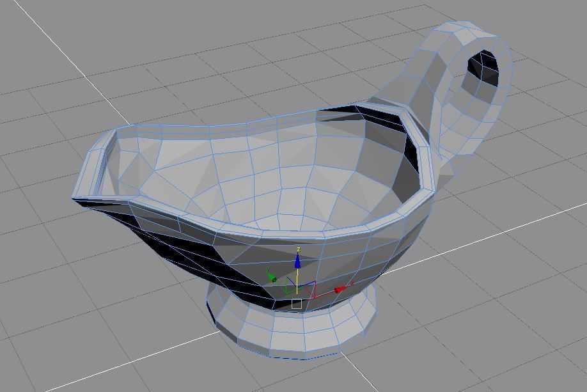
Task: Select the red X axis arrow of the gizmo
Action: (x=341, y=288)
